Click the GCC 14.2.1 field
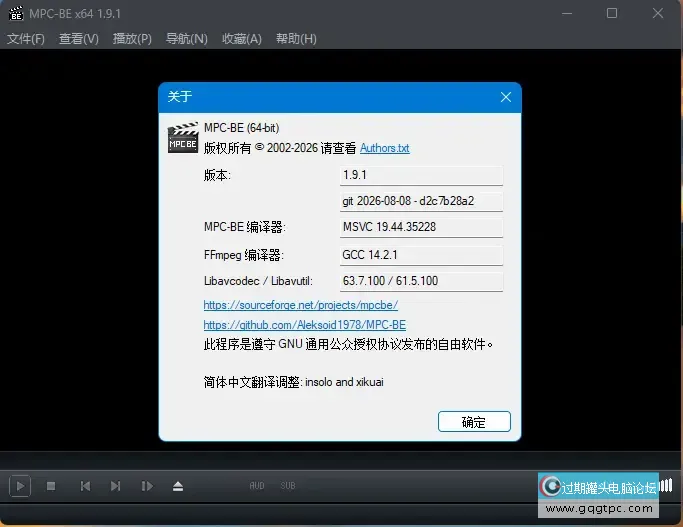 [421, 255]
